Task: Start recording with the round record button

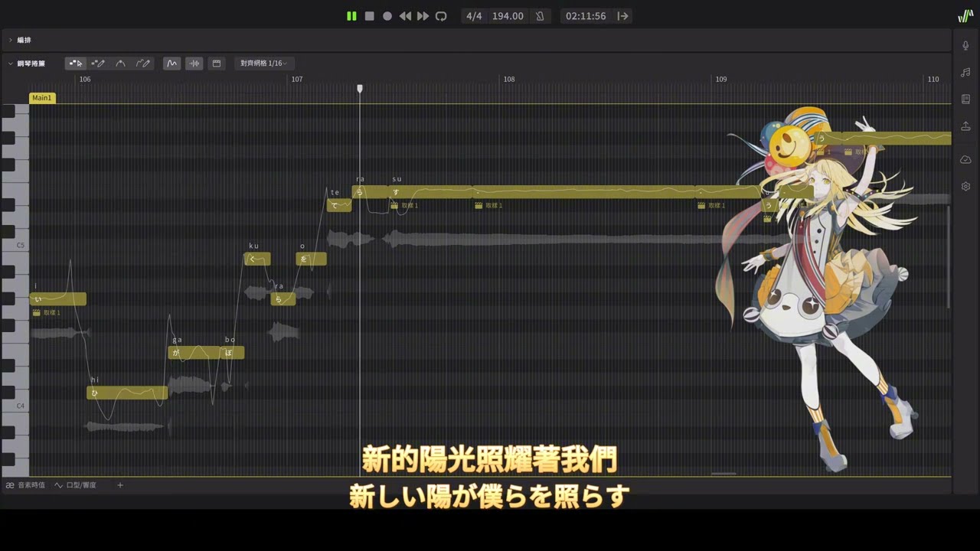Action: (x=387, y=16)
